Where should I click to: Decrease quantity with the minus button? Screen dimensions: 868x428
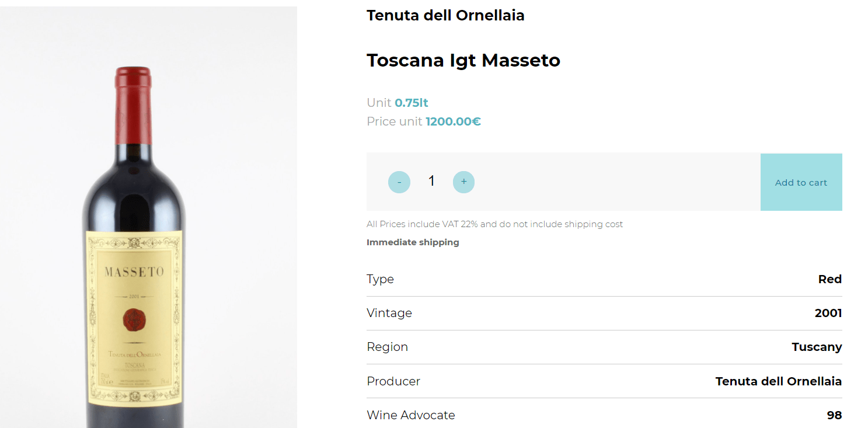[399, 182]
